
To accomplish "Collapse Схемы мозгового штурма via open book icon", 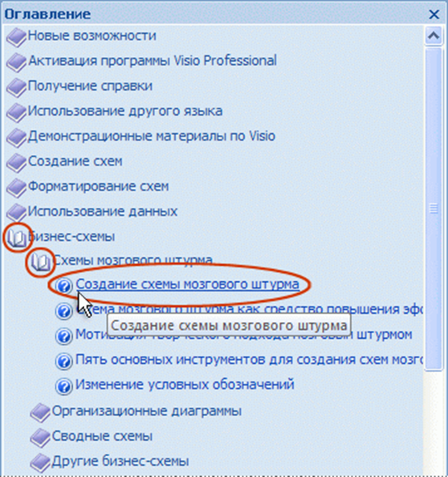I will [x=41, y=262].
